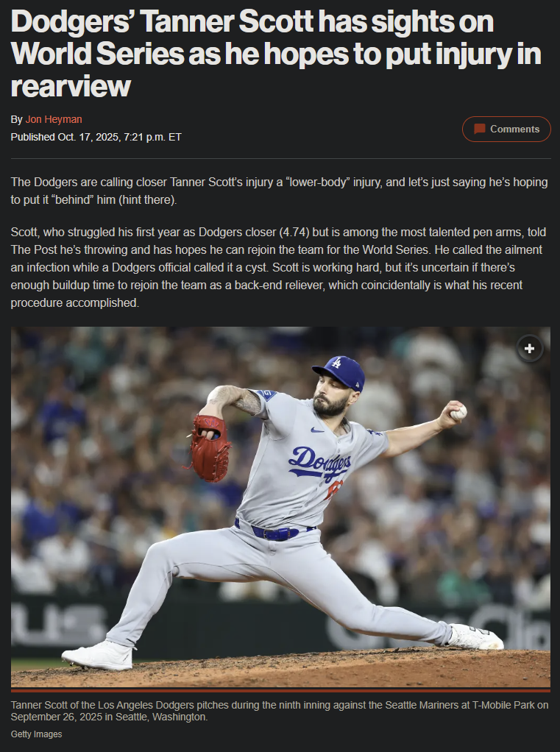Click the Published Oct. 17, 2025 timestamp
Image resolution: width=560 pixels, height=752 pixels.
click(x=96, y=137)
